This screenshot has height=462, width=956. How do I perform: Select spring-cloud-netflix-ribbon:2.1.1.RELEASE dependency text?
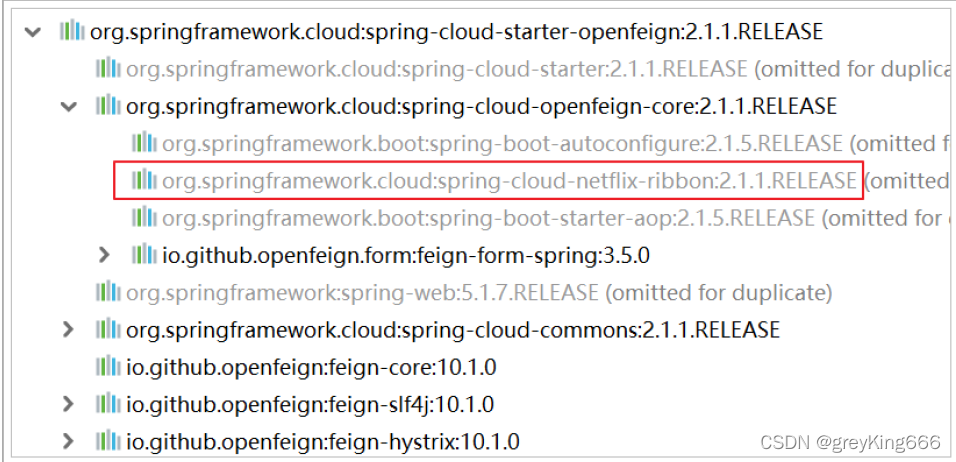(x=510, y=181)
